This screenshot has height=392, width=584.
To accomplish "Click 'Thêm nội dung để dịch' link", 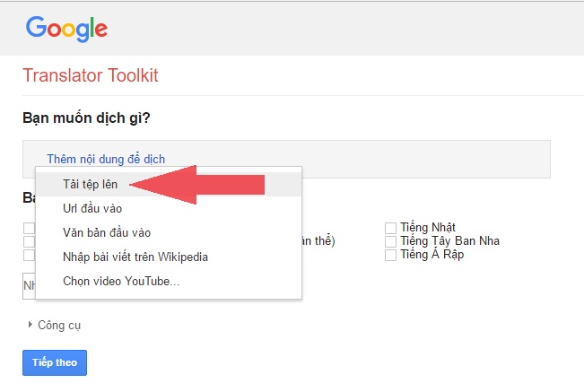I will click(106, 159).
